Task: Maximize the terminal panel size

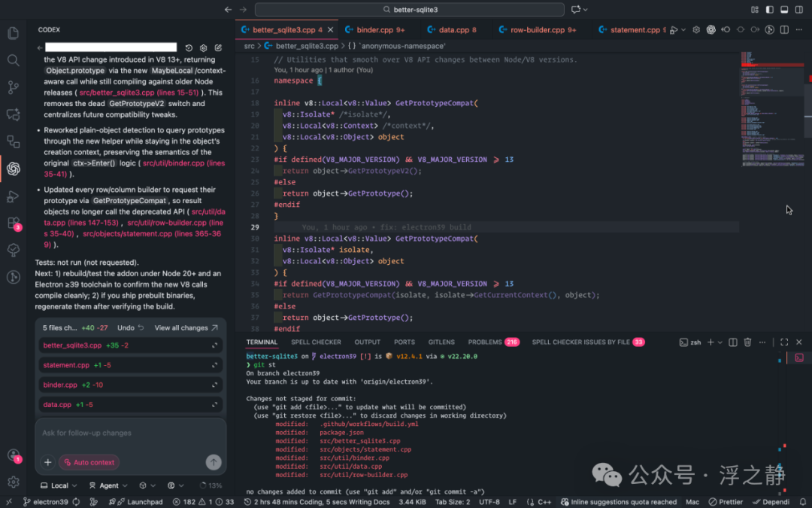Action: click(784, 342)
